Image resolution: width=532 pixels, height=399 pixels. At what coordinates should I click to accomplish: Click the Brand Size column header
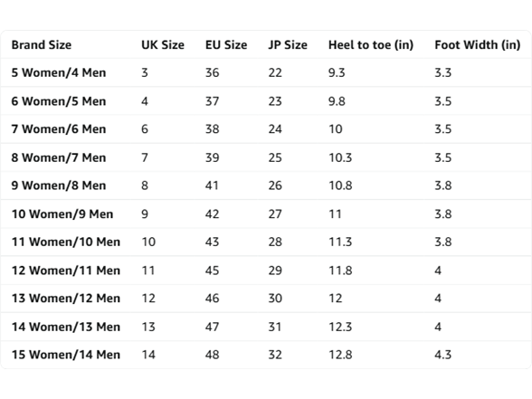pos(42,45)
